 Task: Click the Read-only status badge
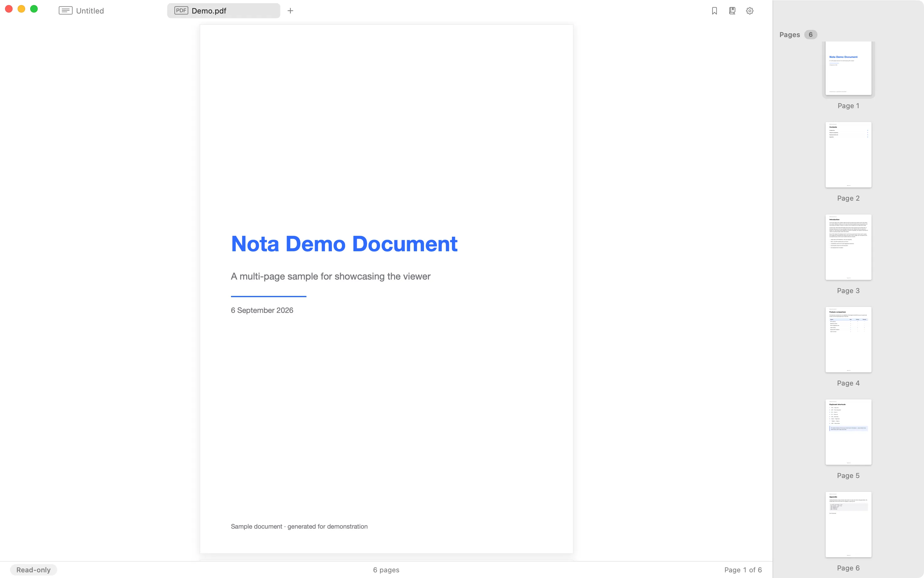[34, 570]
